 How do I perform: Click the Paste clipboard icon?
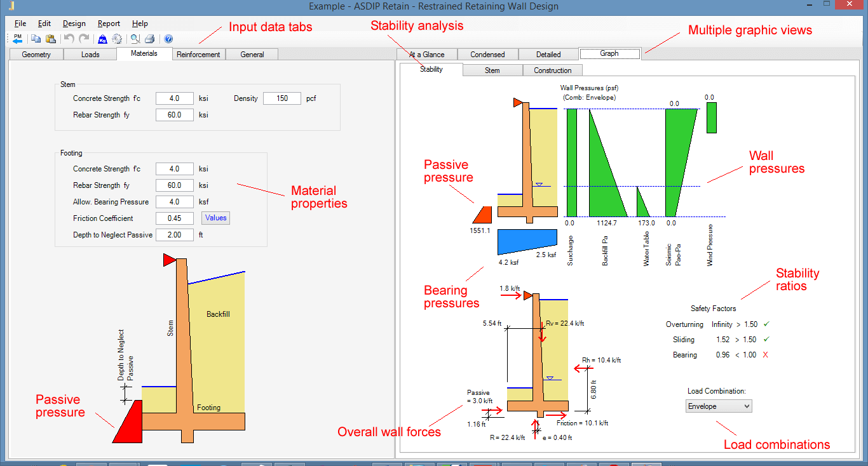[51, 39]
